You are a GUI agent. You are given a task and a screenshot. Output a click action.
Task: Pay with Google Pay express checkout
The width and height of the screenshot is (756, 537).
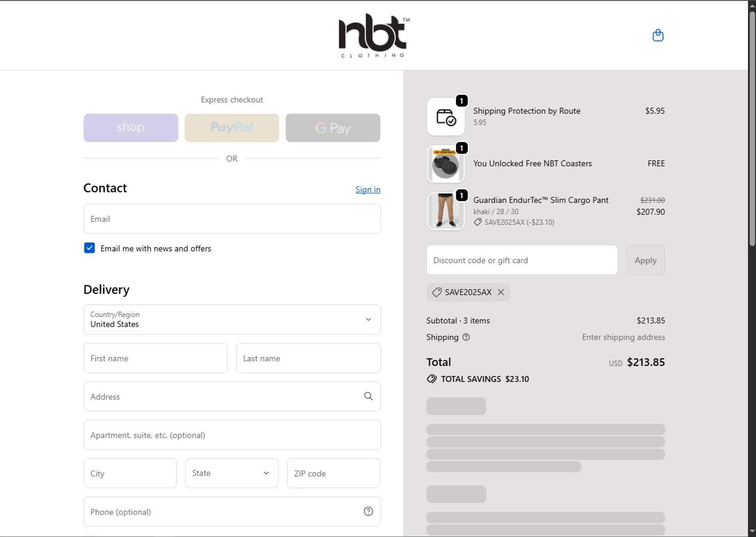(x=333, y=127)
